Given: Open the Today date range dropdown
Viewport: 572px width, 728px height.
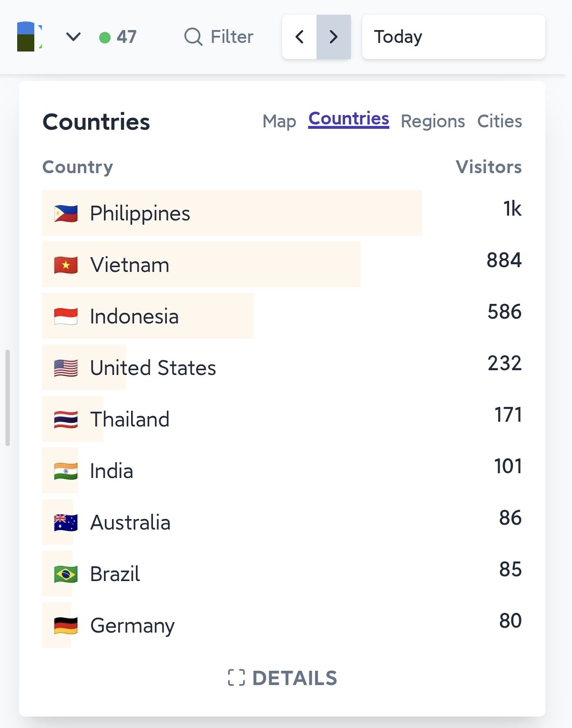Looking at the screenshot, I should click(453, 37).
